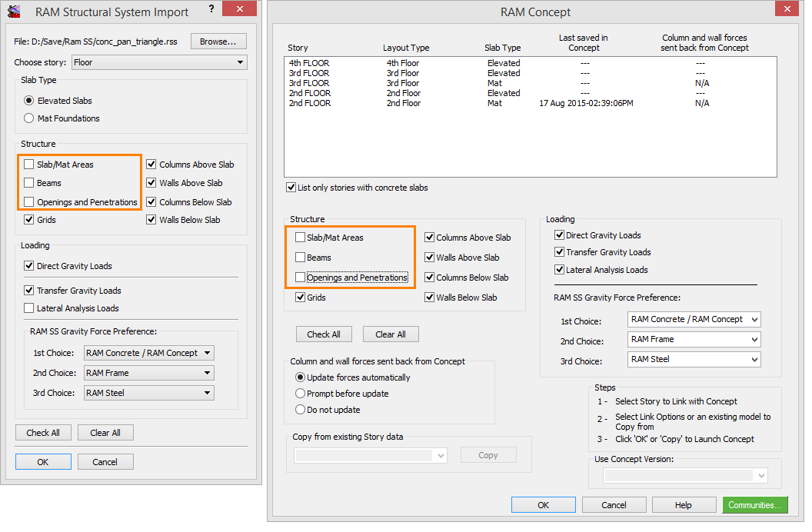812x532 pixels.
Task: Click Help button in RAM Concept dialog
Action: [683, 505]
